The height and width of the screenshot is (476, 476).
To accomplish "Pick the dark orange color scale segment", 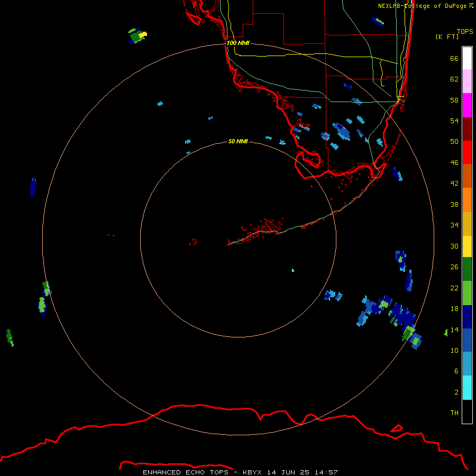I will [x=467, y=176].
